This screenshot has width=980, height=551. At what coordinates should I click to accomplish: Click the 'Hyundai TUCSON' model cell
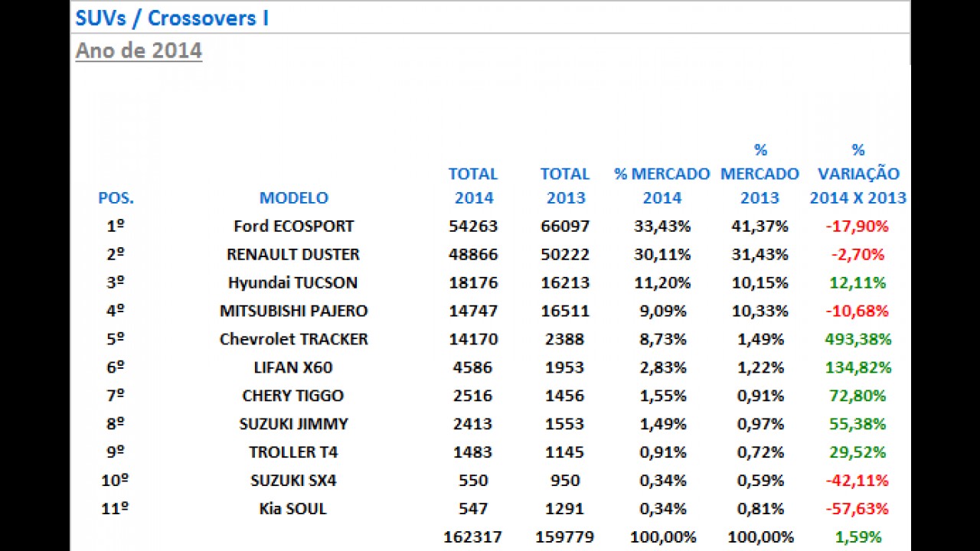point(293,283)
